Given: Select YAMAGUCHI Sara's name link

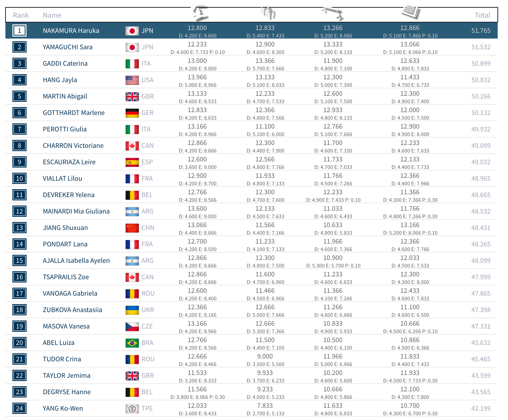Looking at the screenshot, I should [x=68, y=47].
